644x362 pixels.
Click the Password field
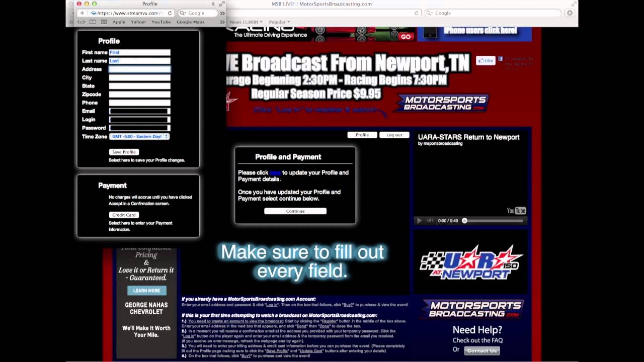tap(139, 128)
